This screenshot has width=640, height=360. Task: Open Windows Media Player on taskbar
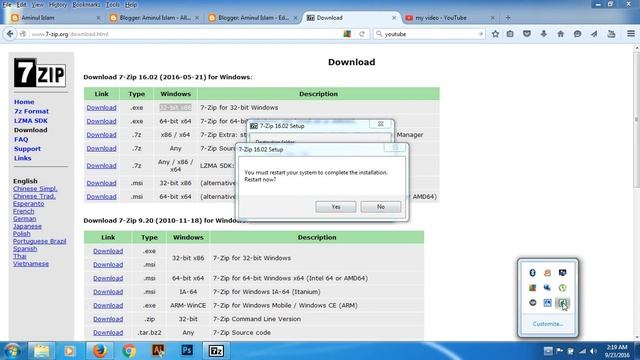69,351
